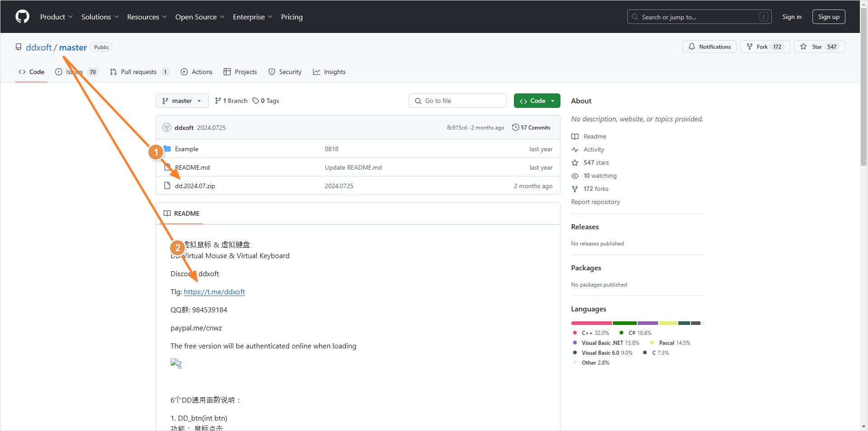Image resolution: width=868 pixels, height=431 pixels.
Task: Open the Packages heading link
Action: click(586, 268)
